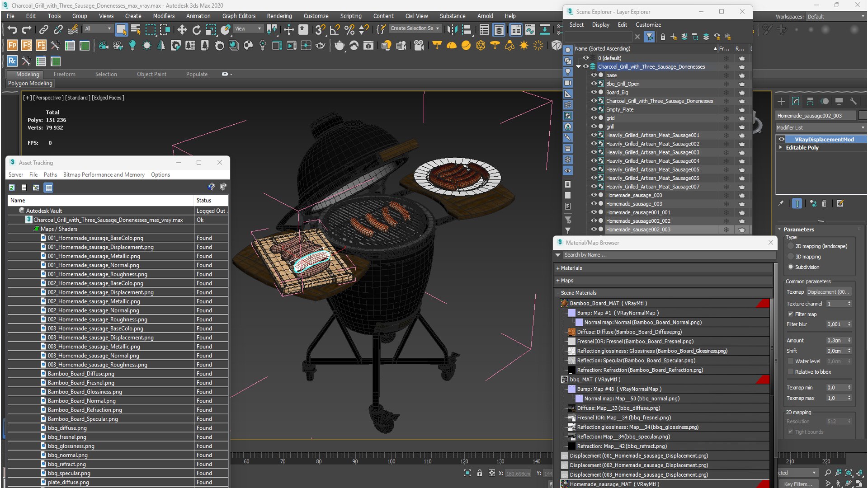
Task: Click the Select Object tool icon
Action: click(x=121, y=30)
